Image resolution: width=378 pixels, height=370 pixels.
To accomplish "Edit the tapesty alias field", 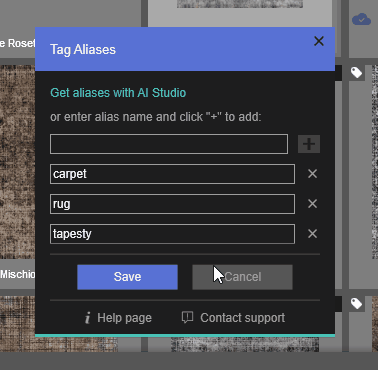I will click(x=172, y=234).
